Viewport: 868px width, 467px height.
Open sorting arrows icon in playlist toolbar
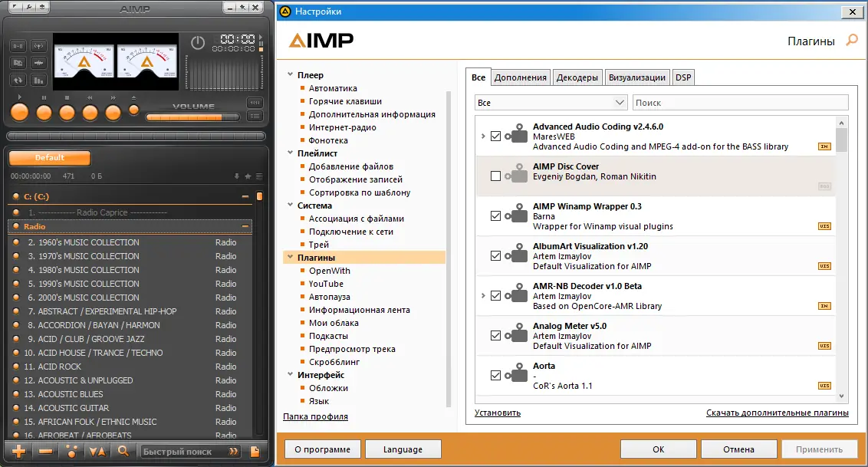(x=97, y=452)
